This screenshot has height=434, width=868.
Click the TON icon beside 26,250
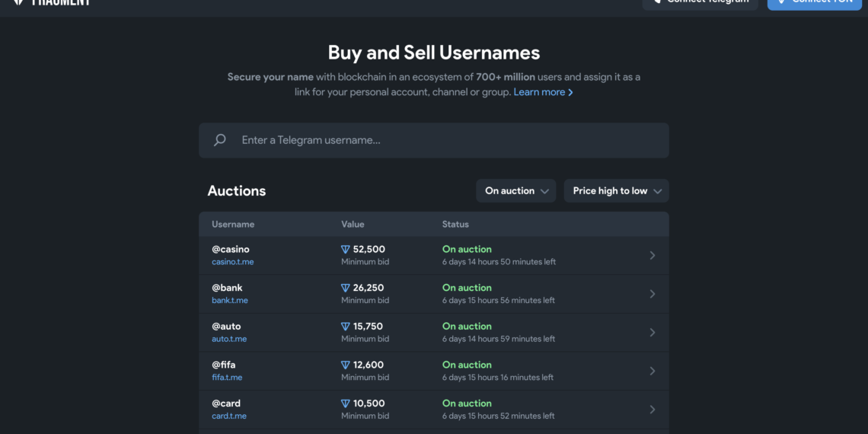346,288
